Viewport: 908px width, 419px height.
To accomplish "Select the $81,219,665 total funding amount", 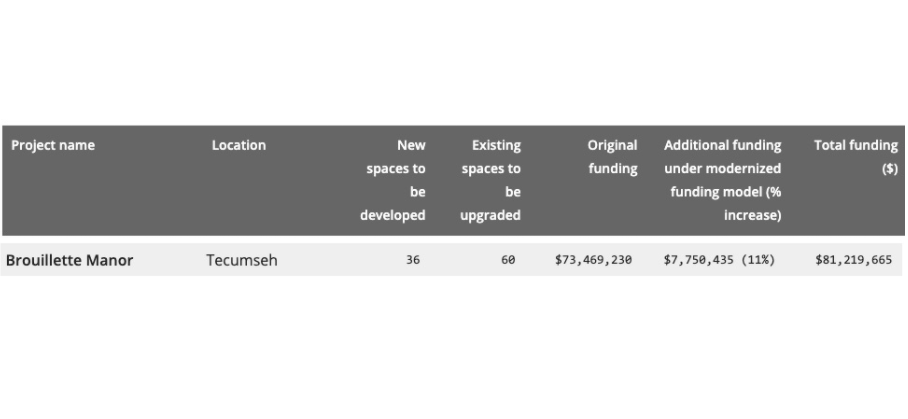I will coord(853,261).
